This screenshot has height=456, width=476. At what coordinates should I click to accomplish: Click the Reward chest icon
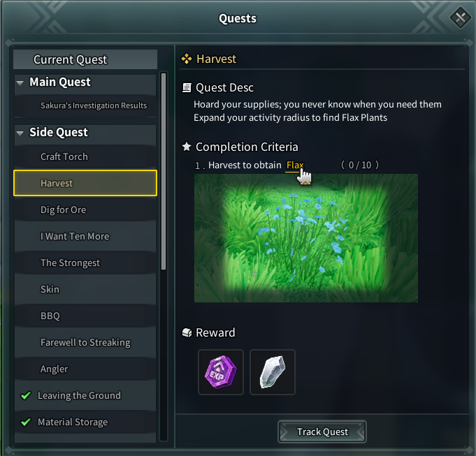coord(187,332)
